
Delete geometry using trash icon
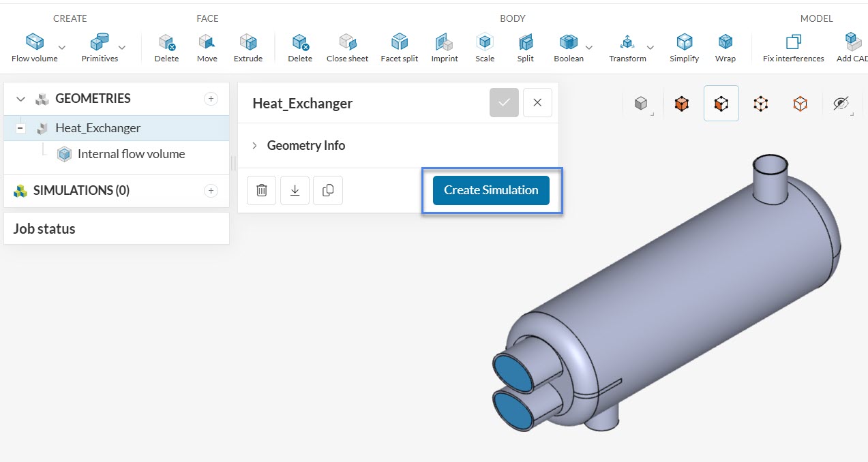coord(261,191)
